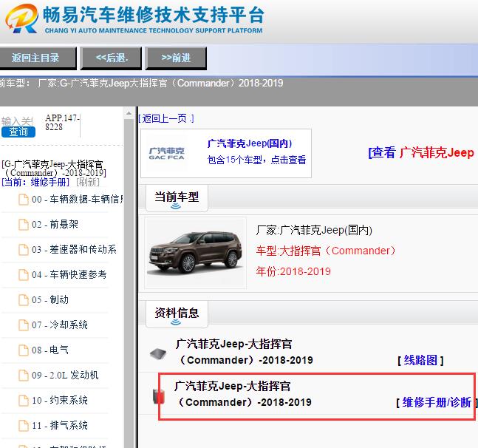The image size is (478, 448).
Task: Open the page icon for 04 - 车辆快速参考
Action: [24, 275]
